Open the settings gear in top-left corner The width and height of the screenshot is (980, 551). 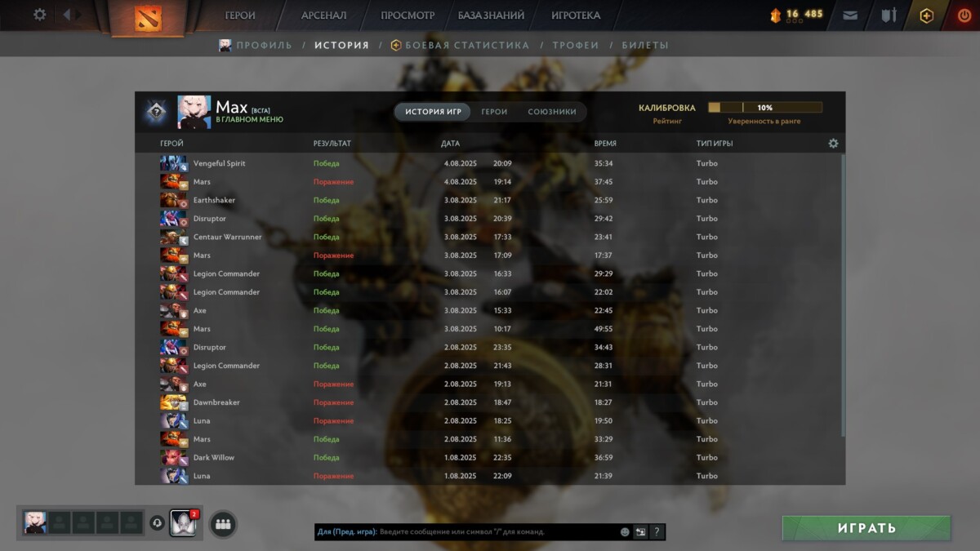38,14
